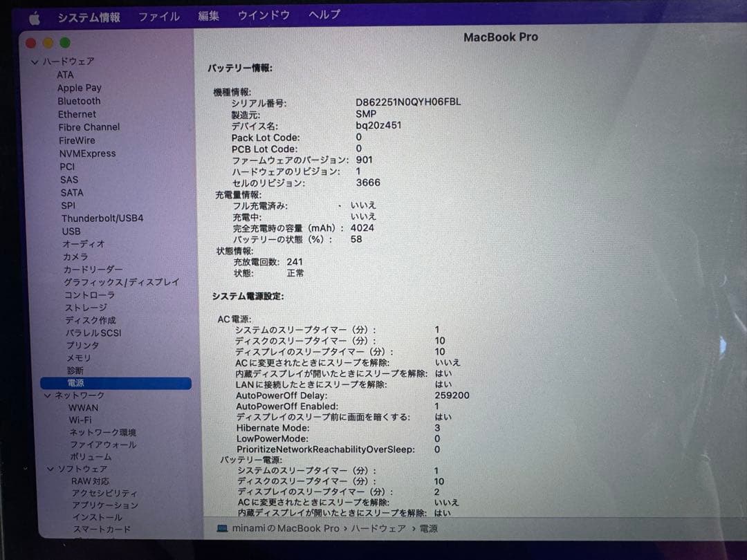Select ストレージ in the sidebar
This screenshot has height=560, width=747.
tap(86, 308)
